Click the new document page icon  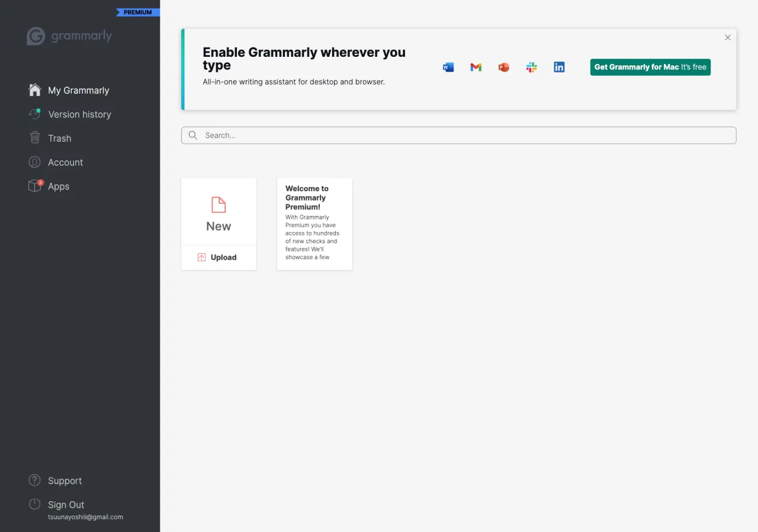pos(219,205)
